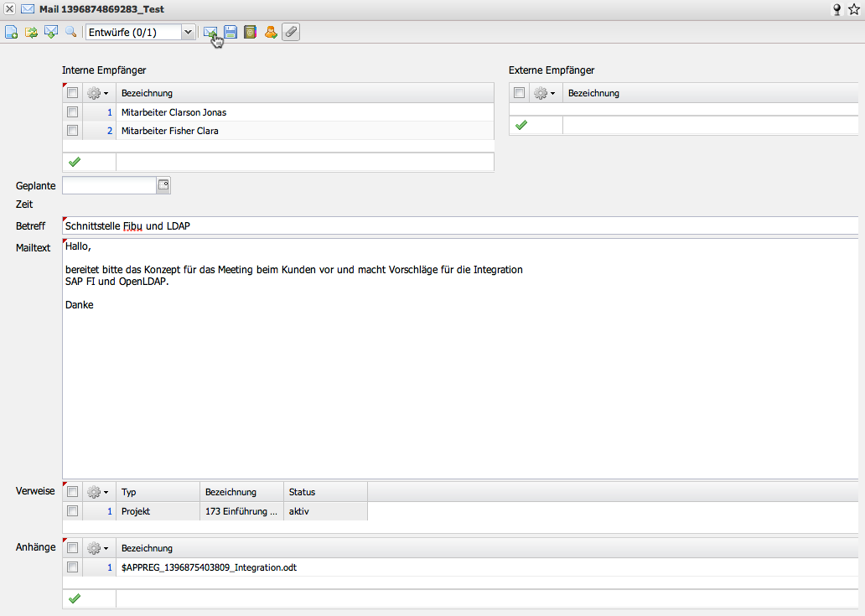
Task: Click the refresh folder icon in toolbar
Action: click(31, 32)
